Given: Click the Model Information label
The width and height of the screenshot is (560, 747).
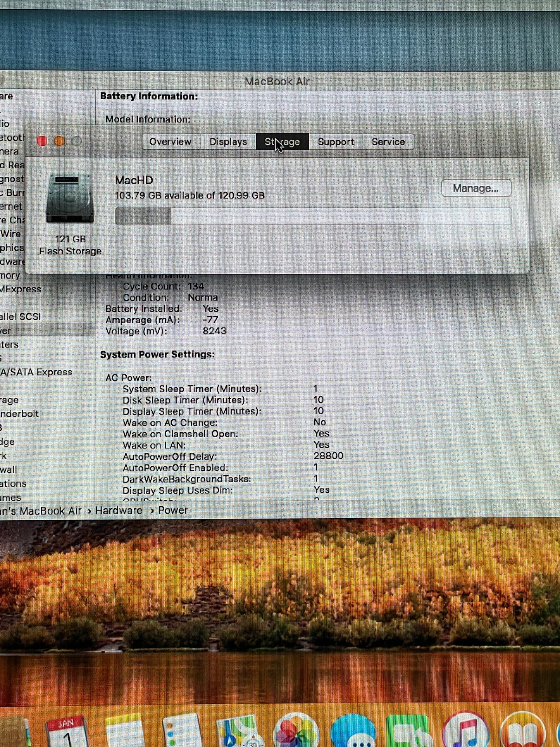Looking at the screenshot, I should (148, 119).
